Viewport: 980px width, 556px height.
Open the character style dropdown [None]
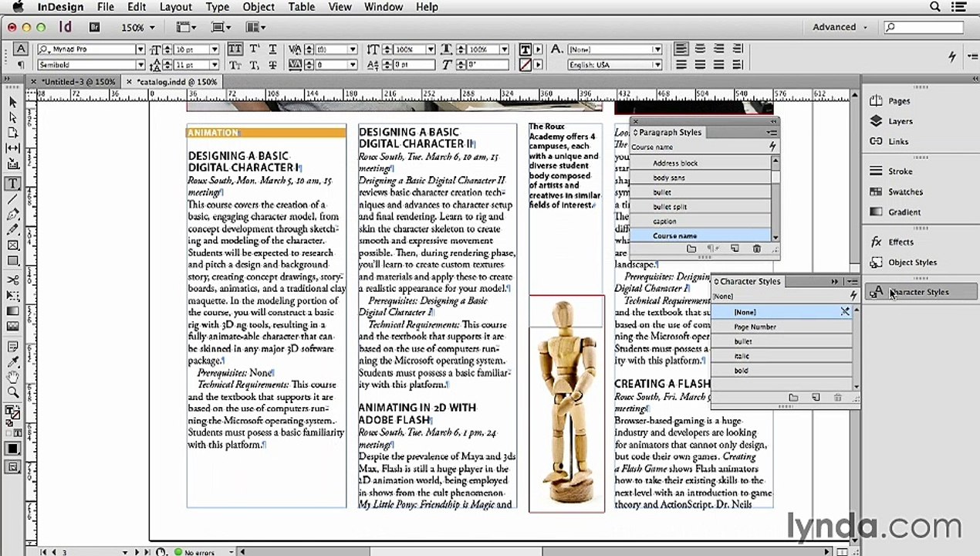point(657,49)
